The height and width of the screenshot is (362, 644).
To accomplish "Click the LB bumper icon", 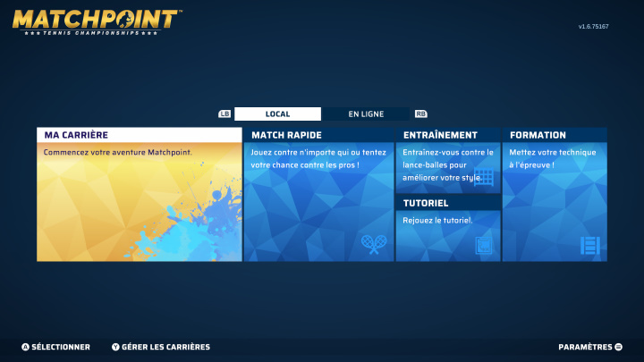I will (225, 114).
